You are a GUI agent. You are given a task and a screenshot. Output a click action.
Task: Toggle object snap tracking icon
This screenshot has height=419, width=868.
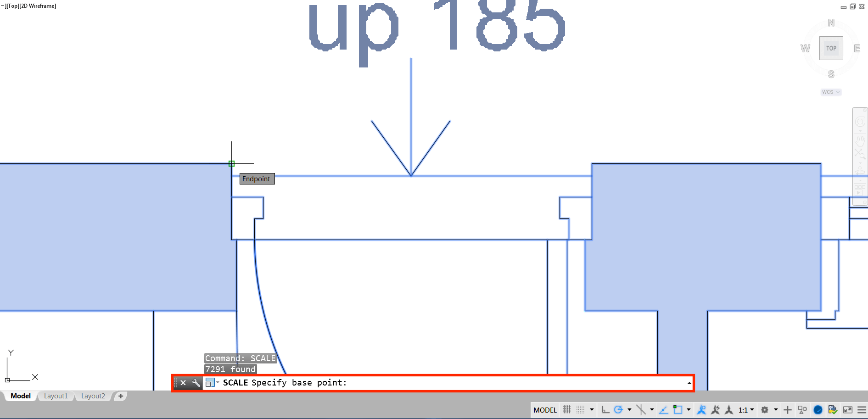click(x=664, y=410)
